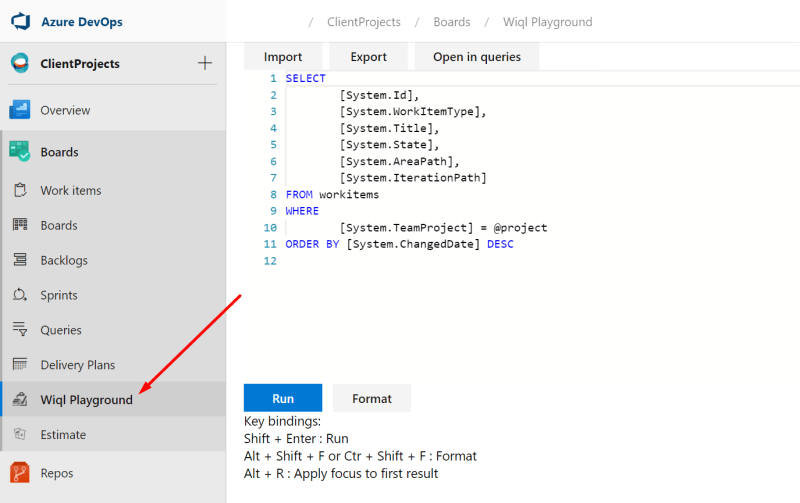Go to the Overview menu label
Screen dimensions: 800x503
65,110
